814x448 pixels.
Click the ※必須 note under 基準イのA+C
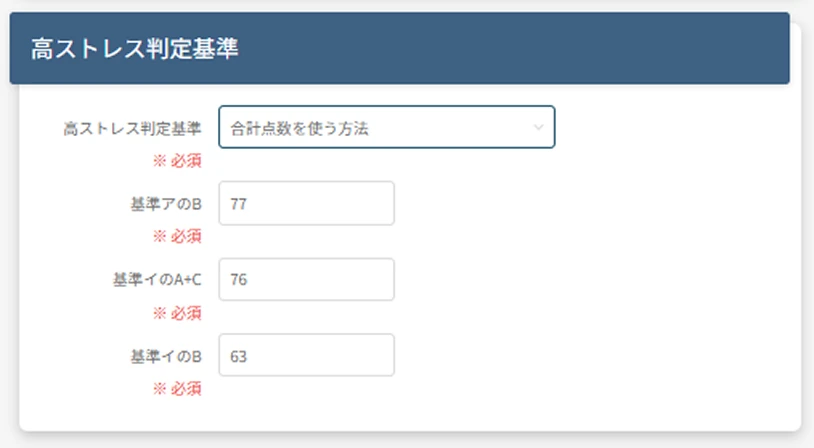(177, 313)
